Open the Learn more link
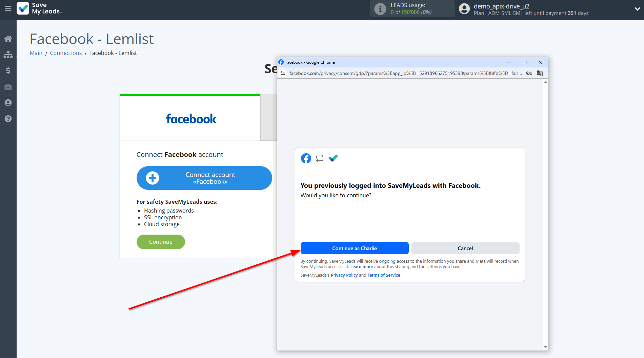 361,267
